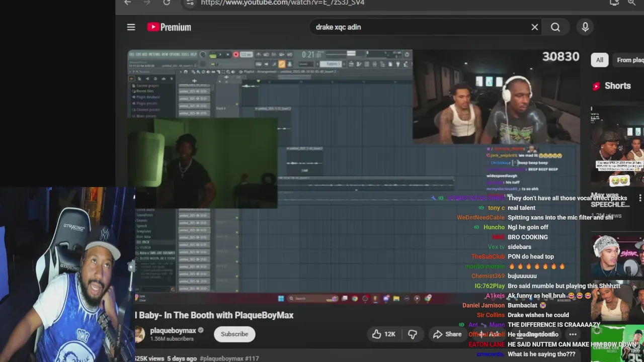Click the FL Studio stop button
This screenshot has width=644, height=362.
227,54
